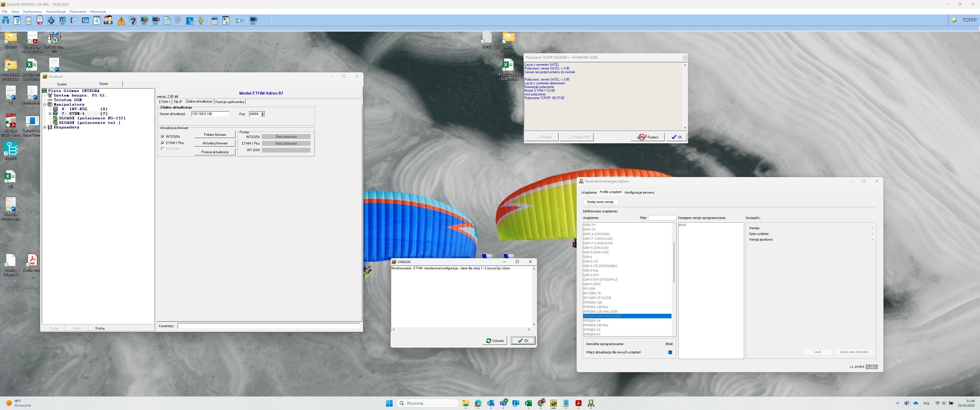The height and width of the screenshot is (410, 980).
Task: Click Dodaj nowe wersje in UpServ panel
Action: coord(600,202)
